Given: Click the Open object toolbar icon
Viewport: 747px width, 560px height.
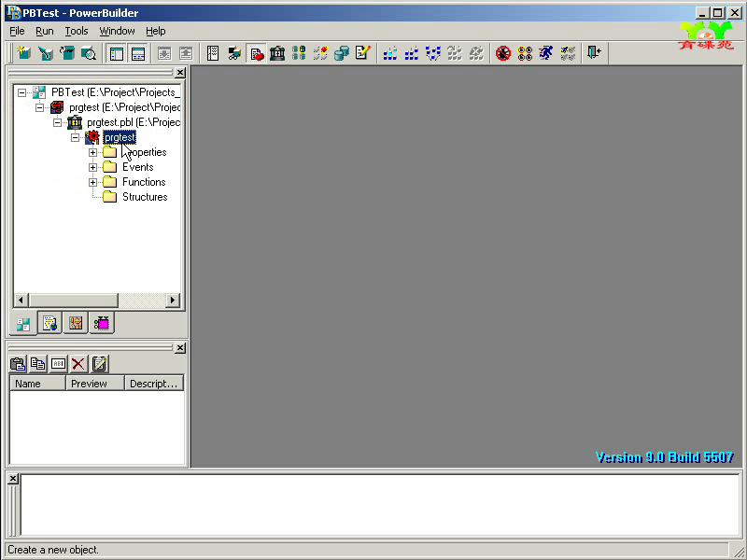Looking at the screenshot, I should pyautogui.click(x=67, y=53).
